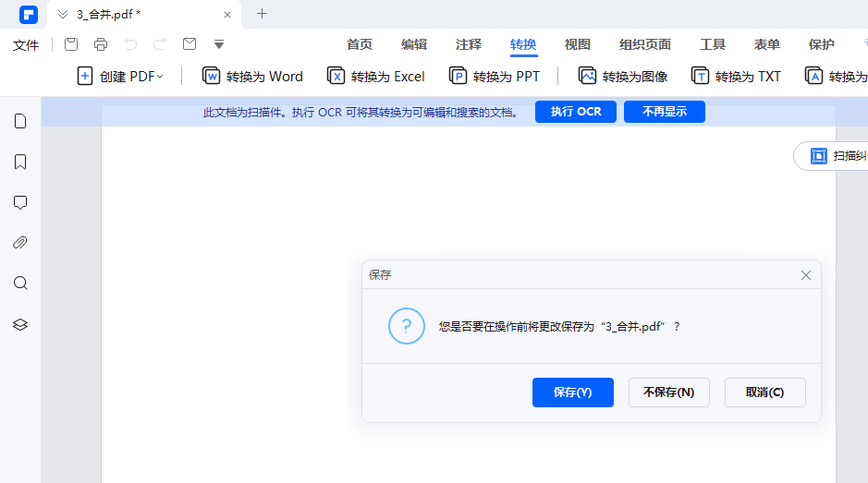Open the 文件 menu

coord(26,45)
